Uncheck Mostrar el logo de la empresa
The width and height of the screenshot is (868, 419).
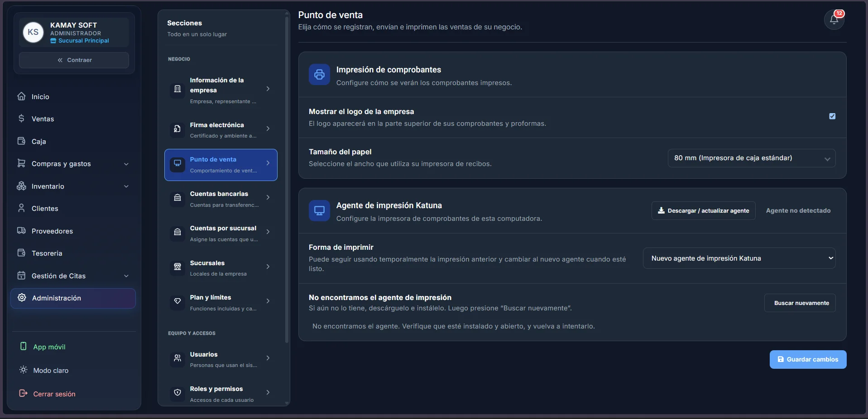tap(832, 116)
